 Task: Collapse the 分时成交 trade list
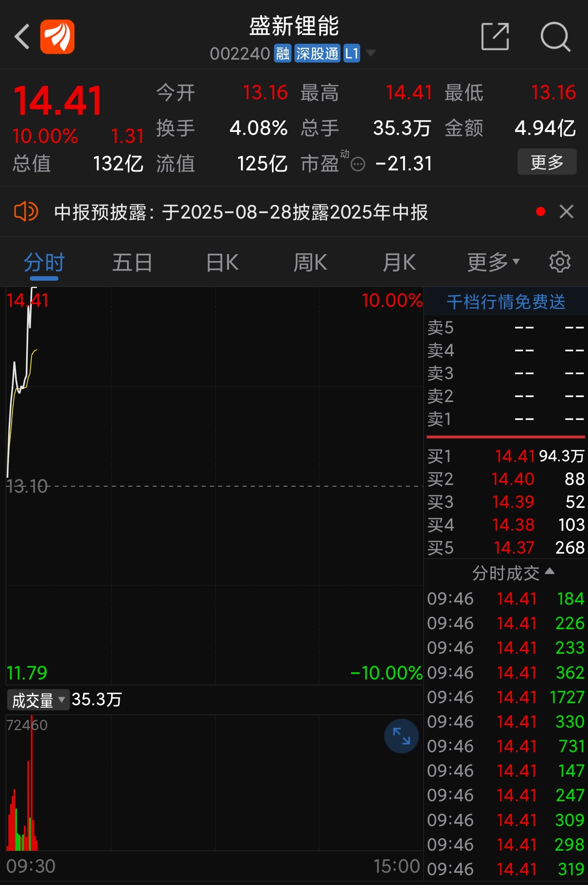pyautogui.click(x=513, y=573)
